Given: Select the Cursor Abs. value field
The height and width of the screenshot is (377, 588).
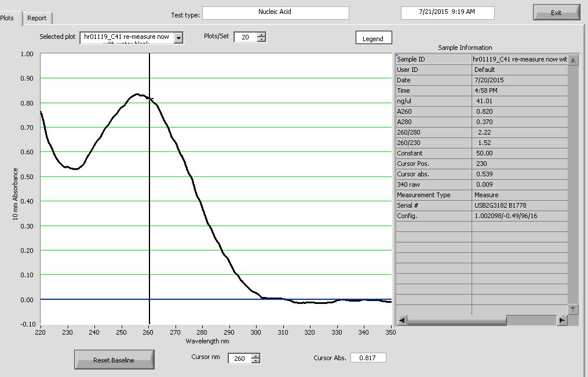Looking at the screenshot, I should 368,358.
